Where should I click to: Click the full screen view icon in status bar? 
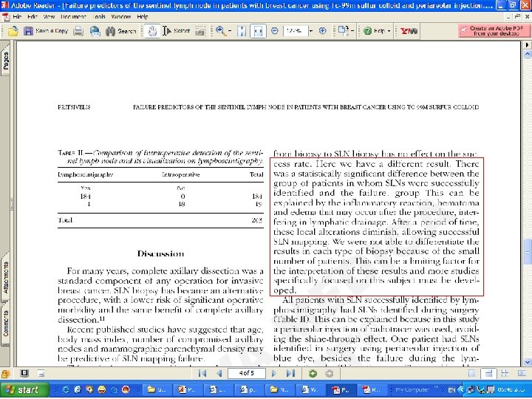pos(24,374)
